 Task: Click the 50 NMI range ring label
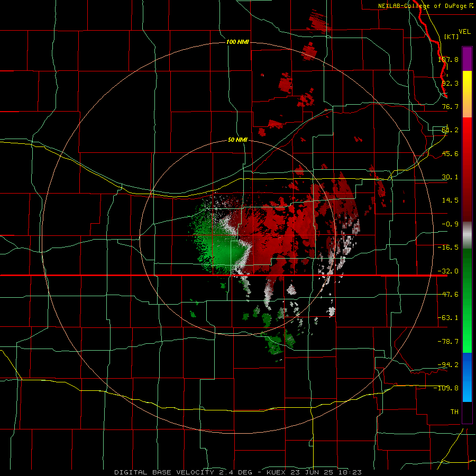(237, 140)
